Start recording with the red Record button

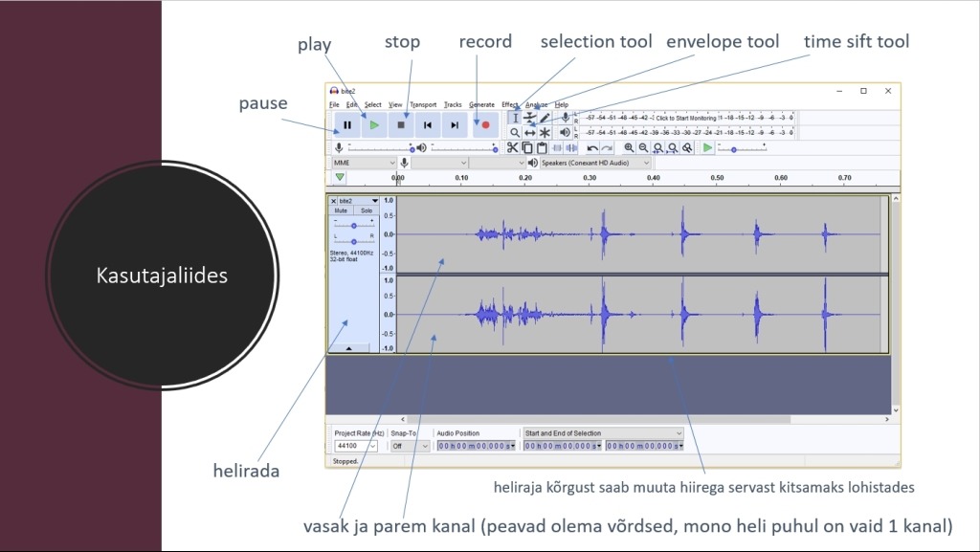(x=485, y=125)
